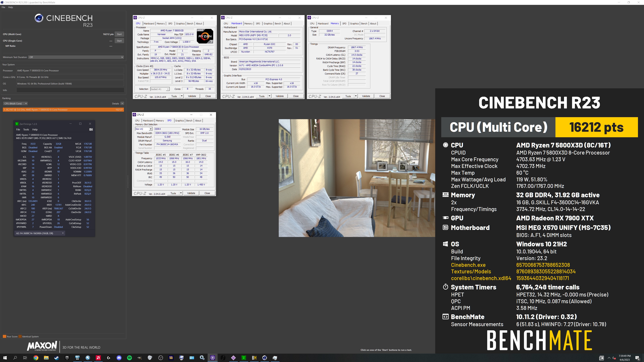This screenshot has height=362, width=644.
Task: Click the Ryzen 7 logo in CPU-Z
Action: (x=205, y=36)
